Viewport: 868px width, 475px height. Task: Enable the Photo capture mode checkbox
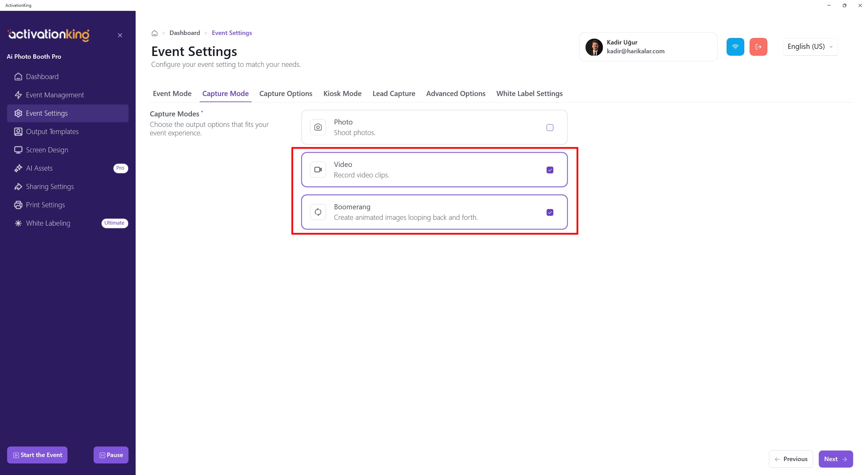(x=550, y=128)
